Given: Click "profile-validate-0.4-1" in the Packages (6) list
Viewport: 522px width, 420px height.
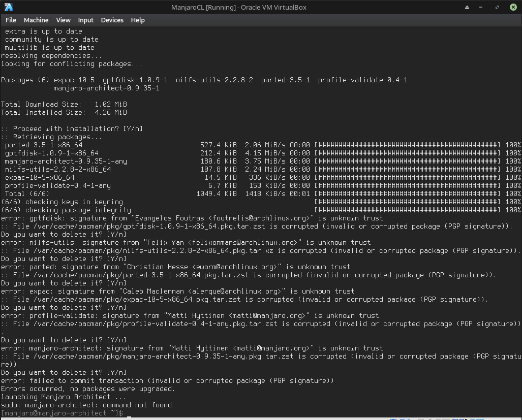Looking at the screenshot, I should pyautogui.click(x=362, y=80).
